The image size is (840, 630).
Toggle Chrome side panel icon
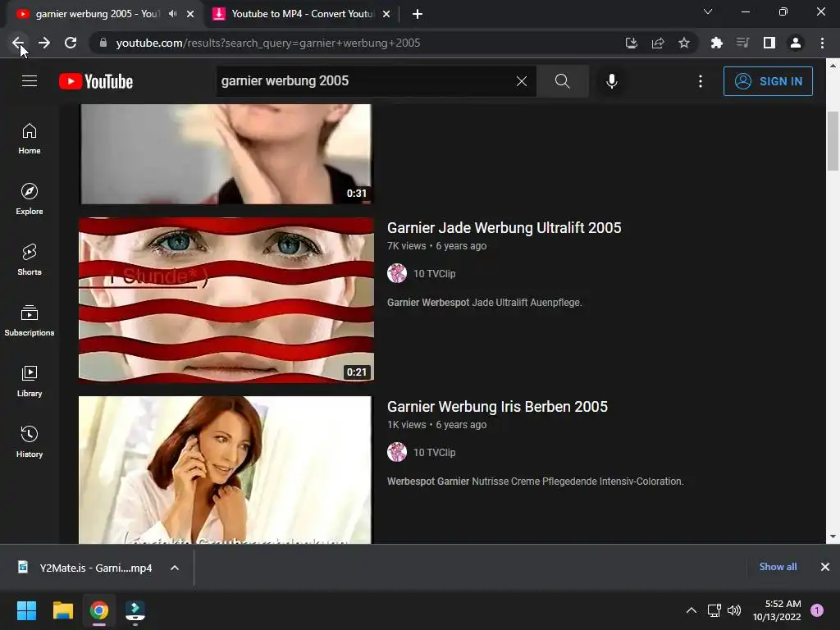pyautogui.click(x=769, y=43)
